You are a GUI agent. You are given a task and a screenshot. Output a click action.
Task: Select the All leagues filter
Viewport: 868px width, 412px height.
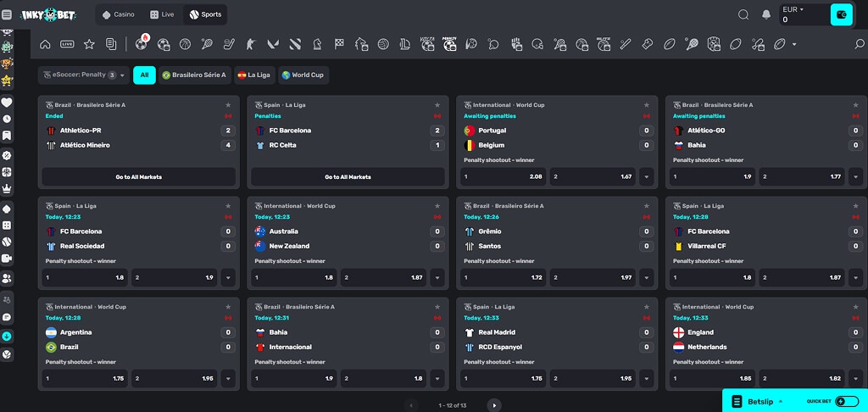point(144,75)
